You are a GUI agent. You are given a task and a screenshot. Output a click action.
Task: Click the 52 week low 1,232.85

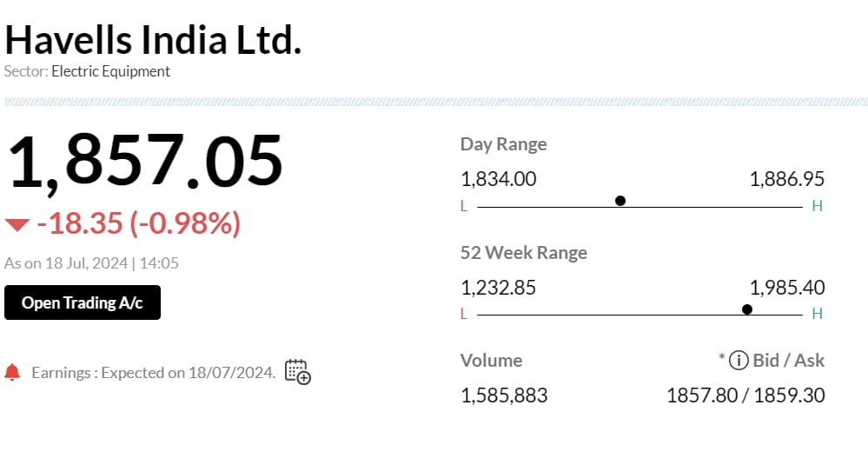(499, 288)
